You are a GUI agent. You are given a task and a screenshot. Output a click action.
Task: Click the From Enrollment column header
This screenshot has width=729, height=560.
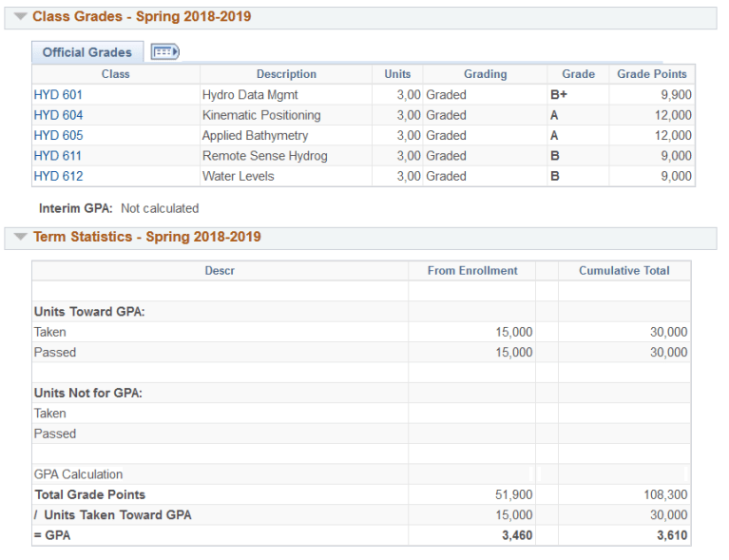[x=472, y=271]
